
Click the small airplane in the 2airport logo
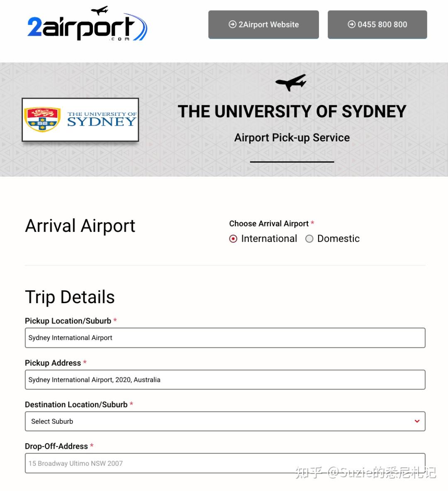click(100, 10)
